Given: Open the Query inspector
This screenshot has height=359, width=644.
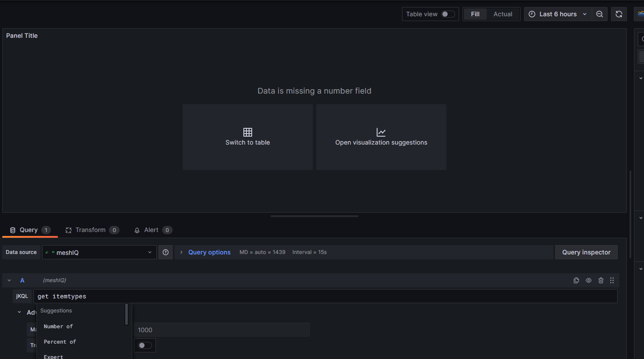Looking at the screenshot, I should pos(586,252).
